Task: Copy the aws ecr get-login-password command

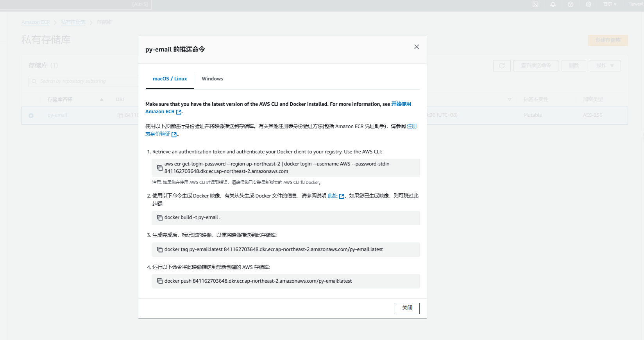Action: click(159, 168)
